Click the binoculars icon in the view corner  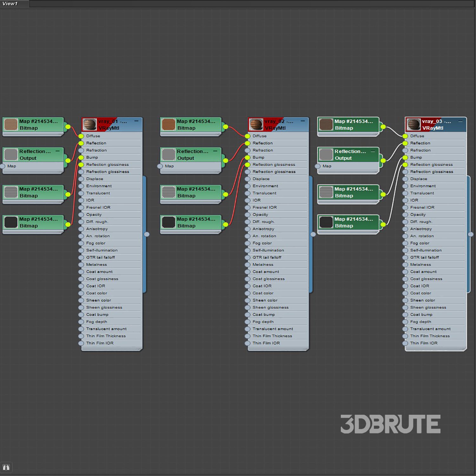(6, 467)
